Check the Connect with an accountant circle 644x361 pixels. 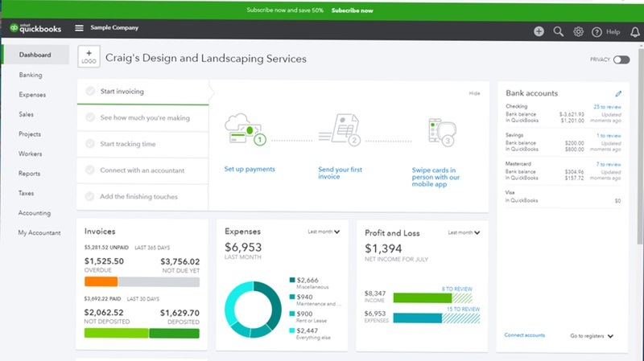point(90,170)
